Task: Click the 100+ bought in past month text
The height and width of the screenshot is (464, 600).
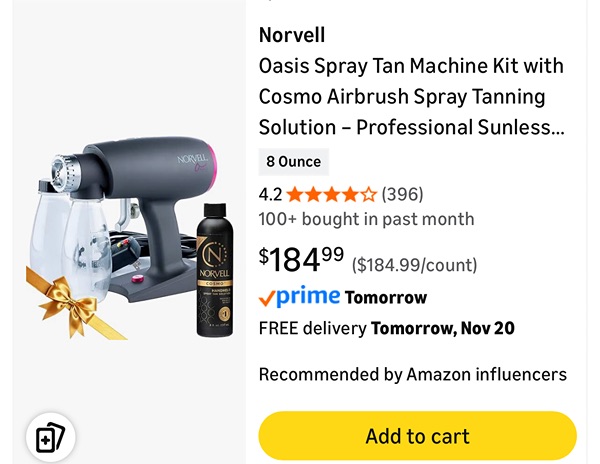Action: (x=367, y=219)
